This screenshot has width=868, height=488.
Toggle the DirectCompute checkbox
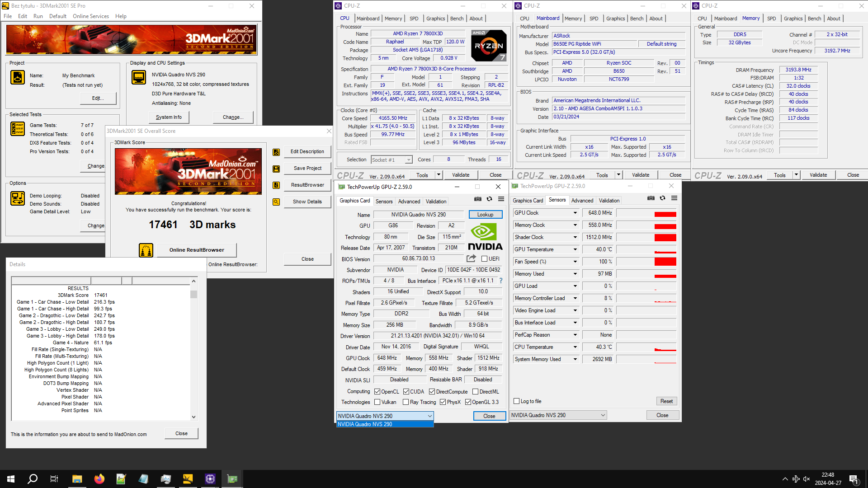[x=432, y=392]
